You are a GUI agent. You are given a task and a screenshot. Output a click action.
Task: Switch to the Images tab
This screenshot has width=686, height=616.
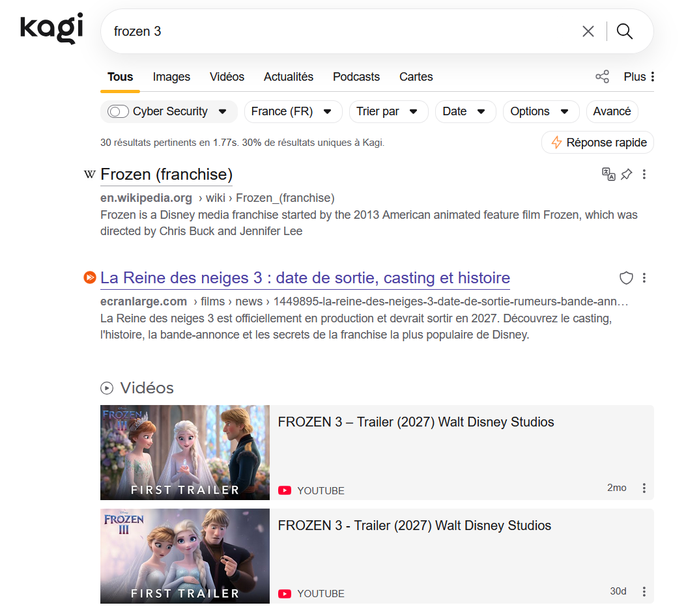pyautogui.click(x=171, y=77)
